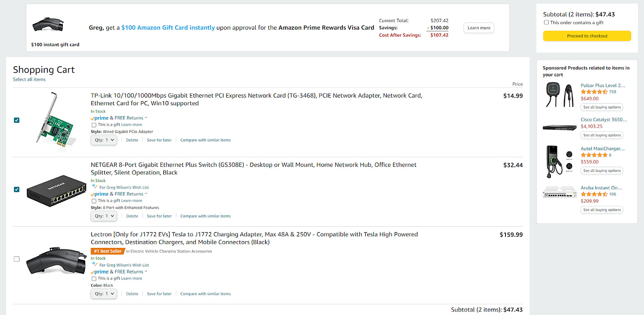The width and height of the screenshot is (644, 315).
Task: Delete the NETGEAR switch from cart
Action: coord(132,216)
